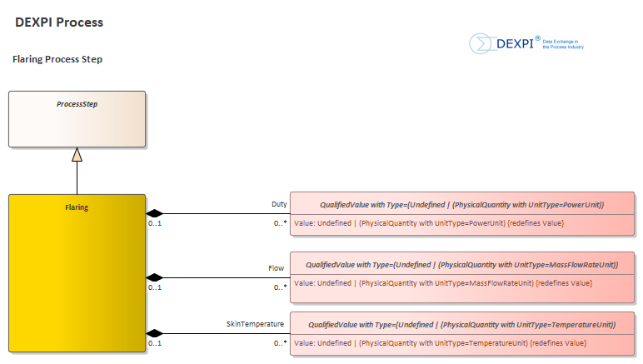Click the composition diamond on SkinTemperature connector
Image resolution: width=643 pixels, height=364 pixels.
click(153, 333)
